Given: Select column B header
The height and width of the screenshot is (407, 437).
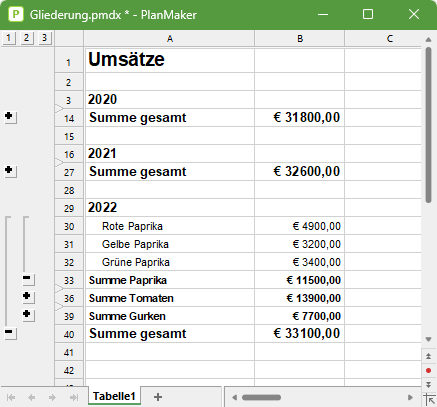Looking at the screenshot, I should [x=300, y=39].
